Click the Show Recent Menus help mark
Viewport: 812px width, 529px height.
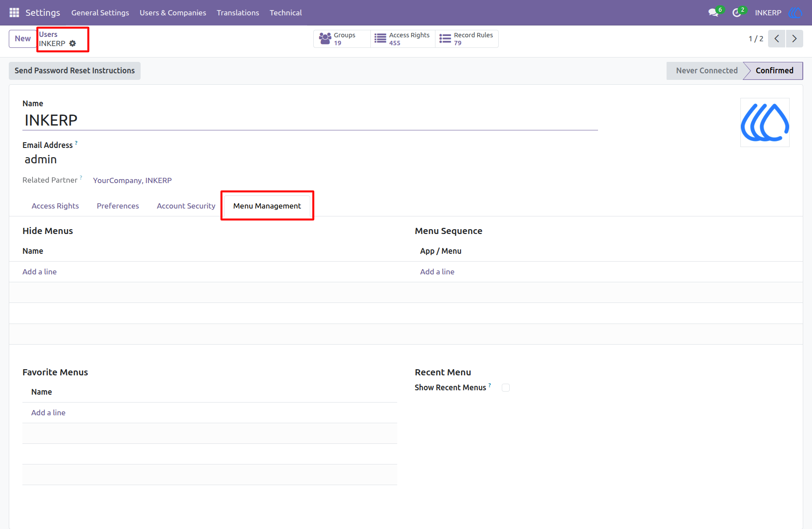pos(490,385)
